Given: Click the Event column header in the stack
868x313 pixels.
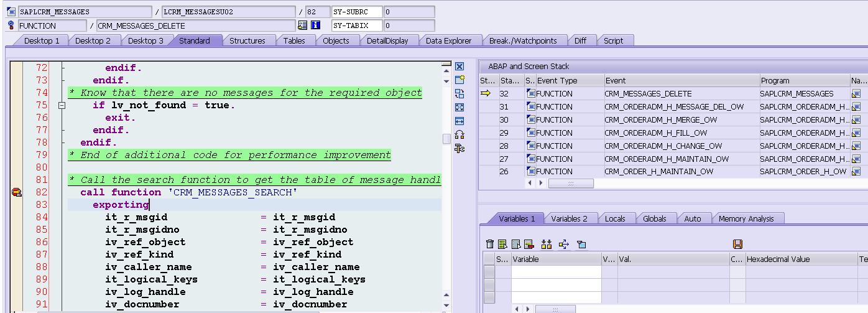Looking at the screenshot, I should 681,80.
